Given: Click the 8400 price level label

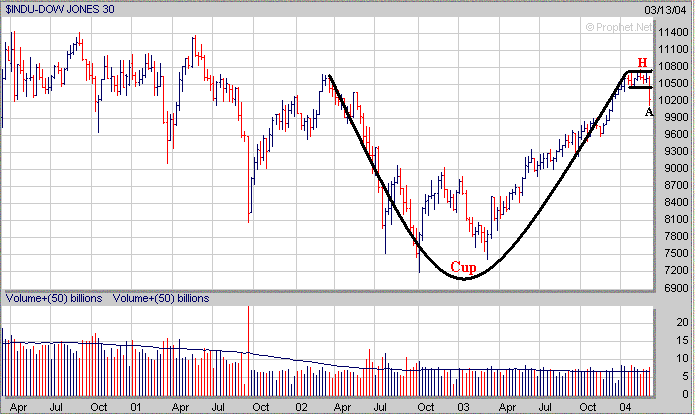Looking at the screenshot, I should tap(676, 202).
